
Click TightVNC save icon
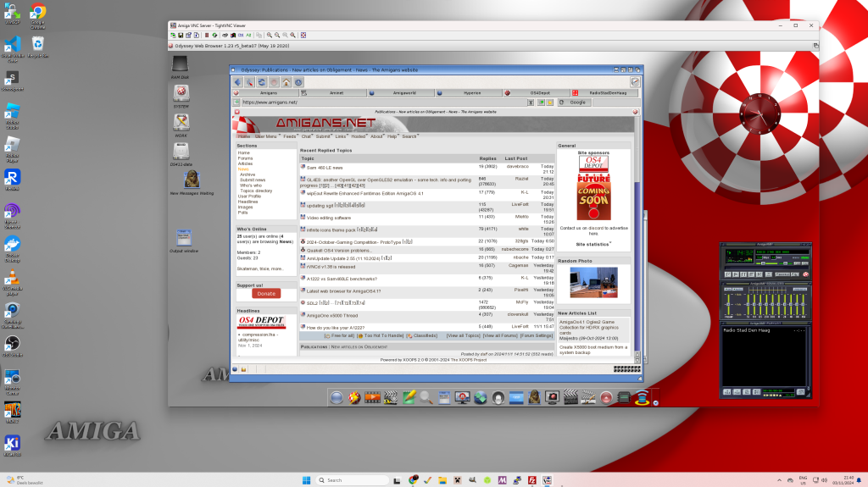(181, 35)
